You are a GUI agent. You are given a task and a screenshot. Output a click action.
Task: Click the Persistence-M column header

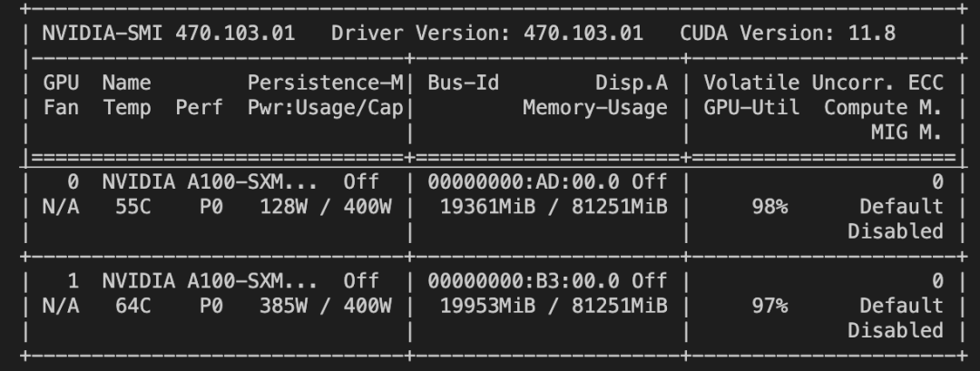tap(325, 83)
